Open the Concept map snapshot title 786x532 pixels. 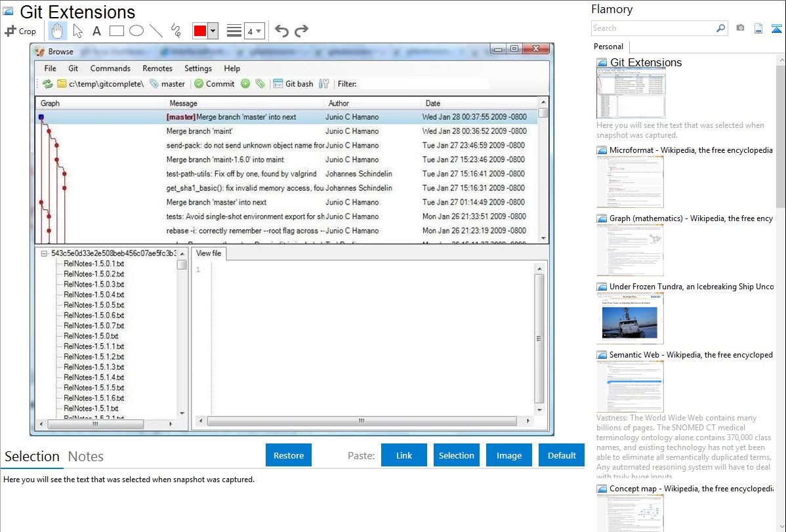click(691, 489)
